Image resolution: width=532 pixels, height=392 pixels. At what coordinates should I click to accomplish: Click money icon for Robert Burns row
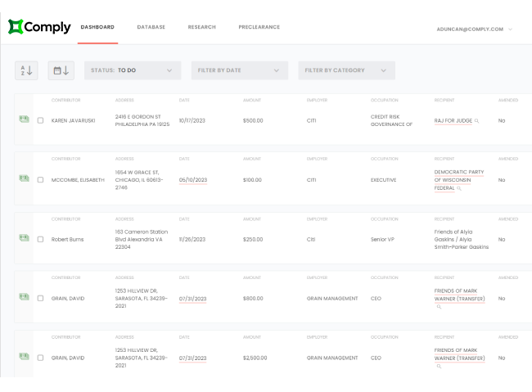(24, 237)
